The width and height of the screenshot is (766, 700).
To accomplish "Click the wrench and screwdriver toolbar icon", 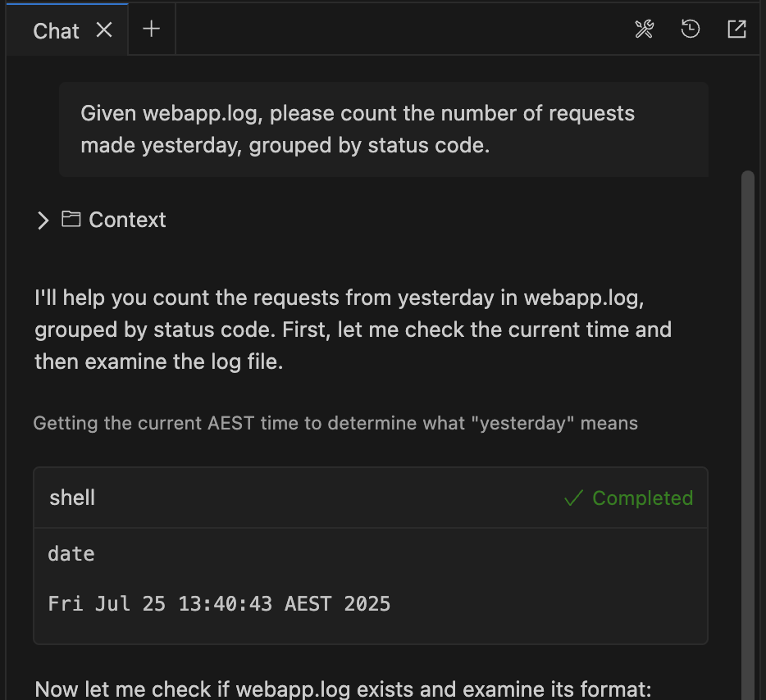I will pyautogui.click(x=645, y=29).
